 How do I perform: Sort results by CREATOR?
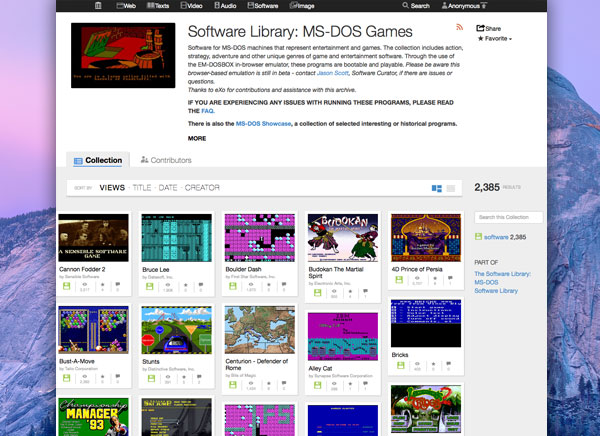coord(202,188)
